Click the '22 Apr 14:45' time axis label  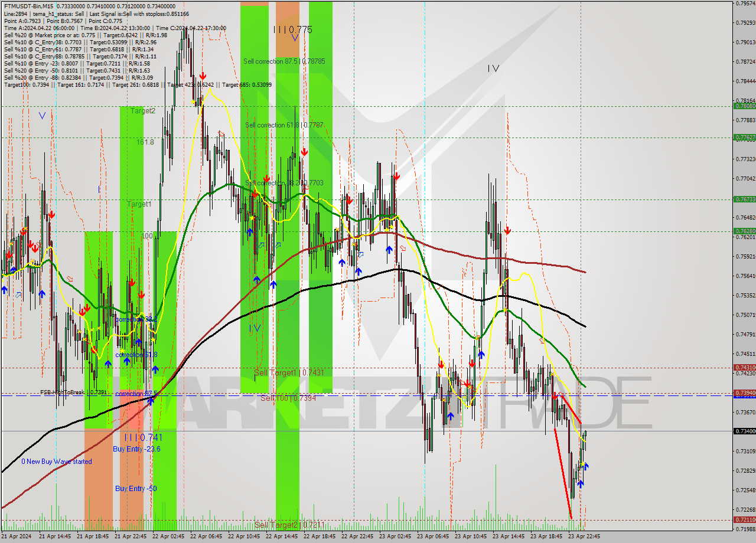(282, 537)
